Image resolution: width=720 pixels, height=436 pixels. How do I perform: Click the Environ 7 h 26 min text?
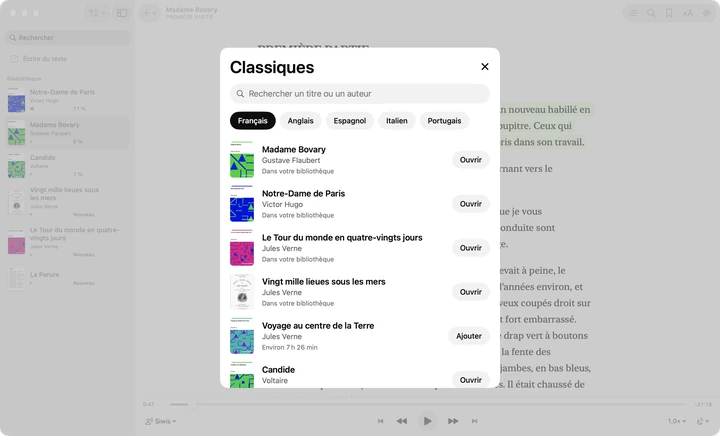289,347
